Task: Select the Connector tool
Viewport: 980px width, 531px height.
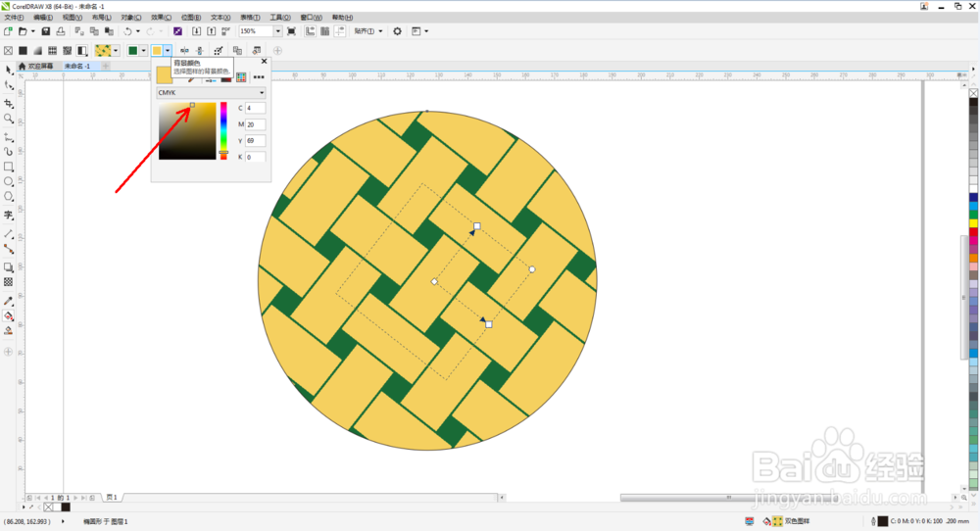Action: 9,249
